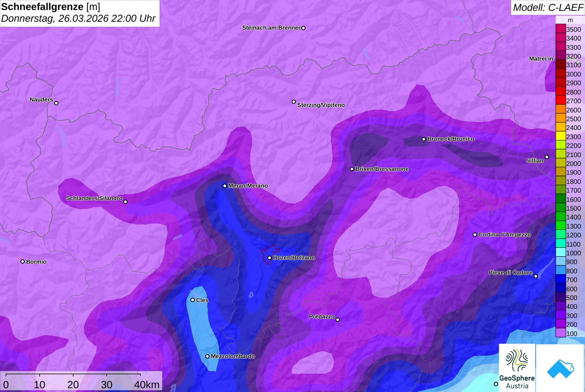The image size is (585, 392).
Task: Click the Bruneck/Brunico marker dot
Action: coord(424,139)
